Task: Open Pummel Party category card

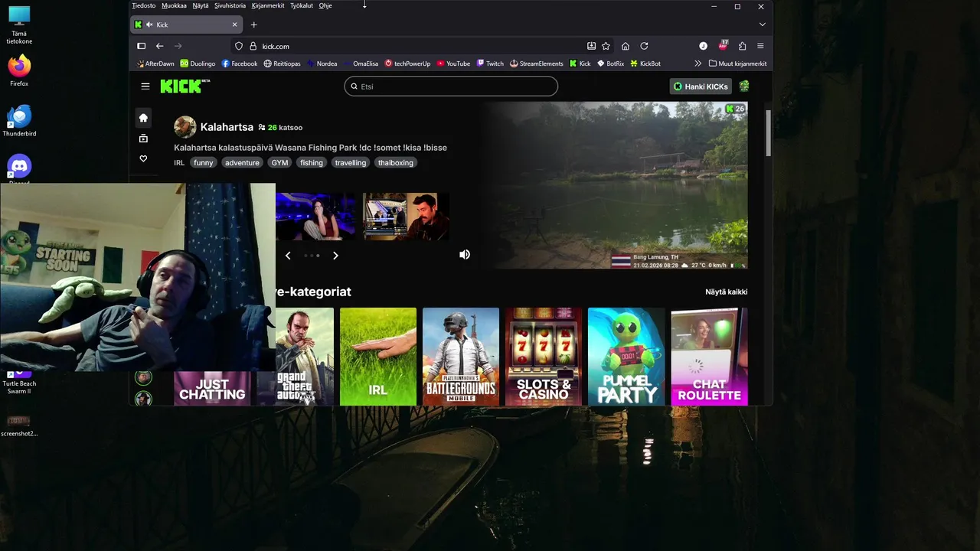Action: point(626,356)
